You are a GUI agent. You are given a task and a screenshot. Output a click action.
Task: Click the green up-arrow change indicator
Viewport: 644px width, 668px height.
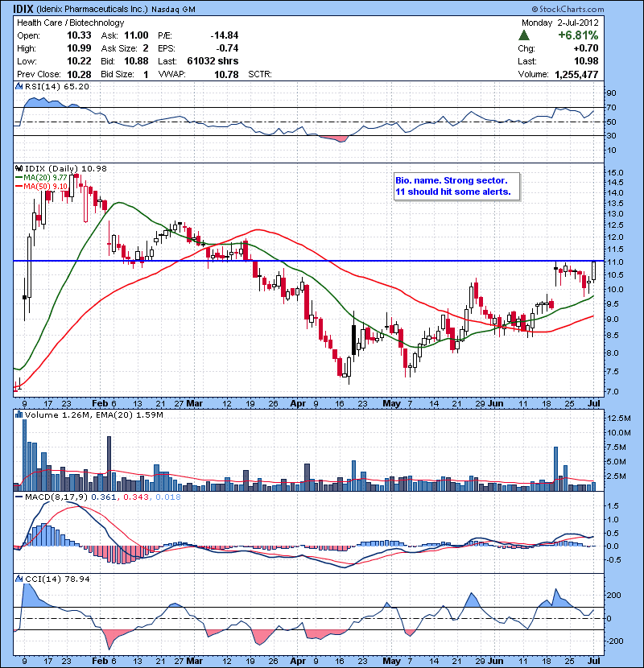pyautogui.click(x=524, y=35)
